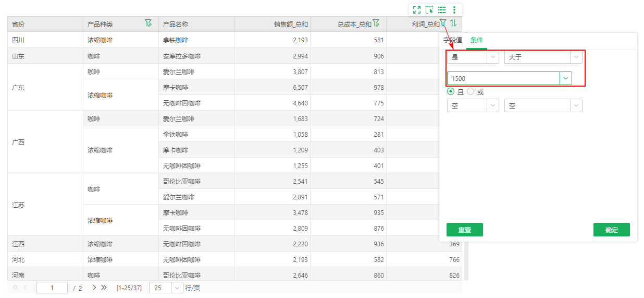Click the sales value 2,994
Screen dimensions: 644x298
point(272,56)
